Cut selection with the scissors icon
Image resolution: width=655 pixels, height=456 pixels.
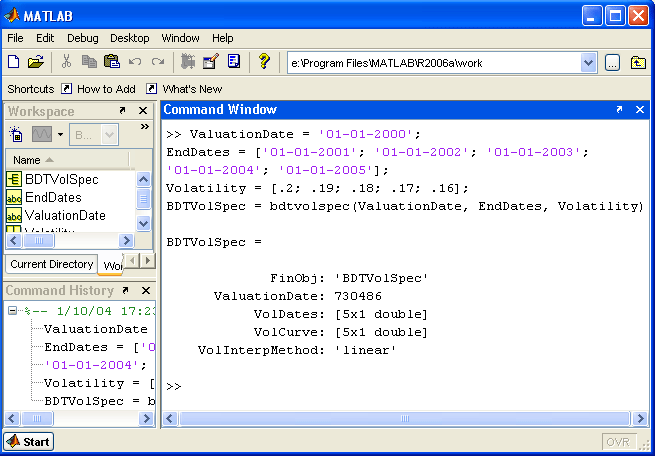[x=66, y=62]
